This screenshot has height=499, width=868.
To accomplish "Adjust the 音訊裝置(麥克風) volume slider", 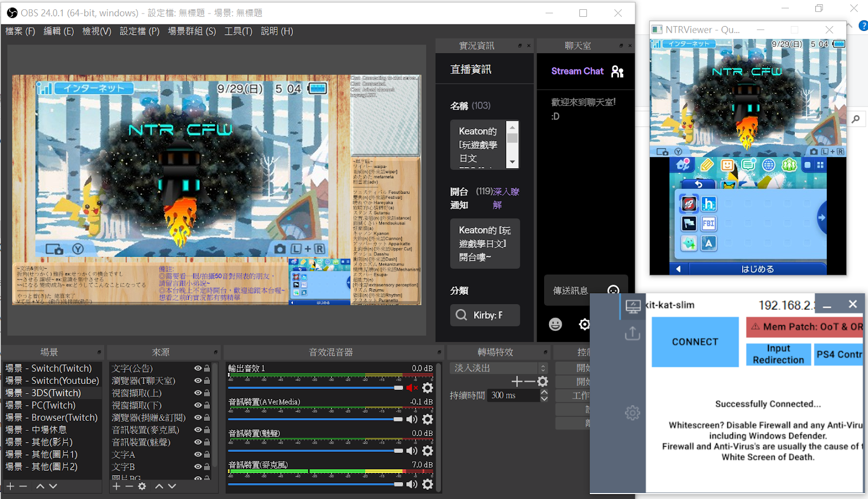I will point(315,484).
